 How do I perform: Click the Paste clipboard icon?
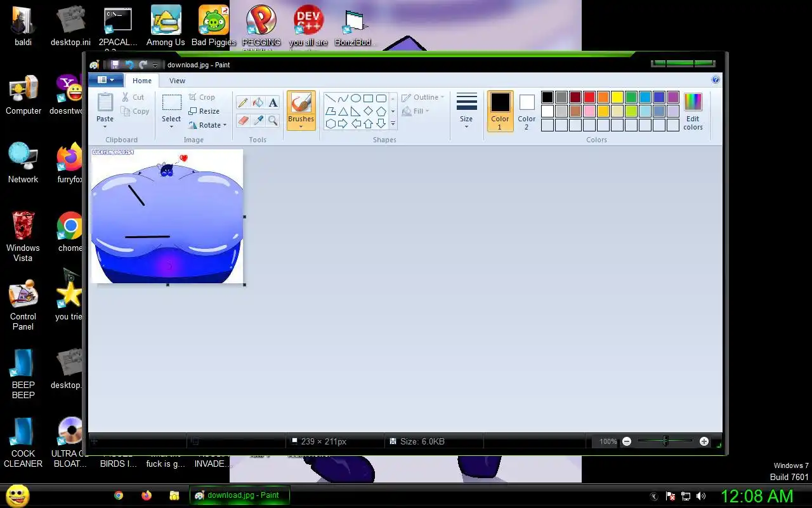tap(105, 102)
